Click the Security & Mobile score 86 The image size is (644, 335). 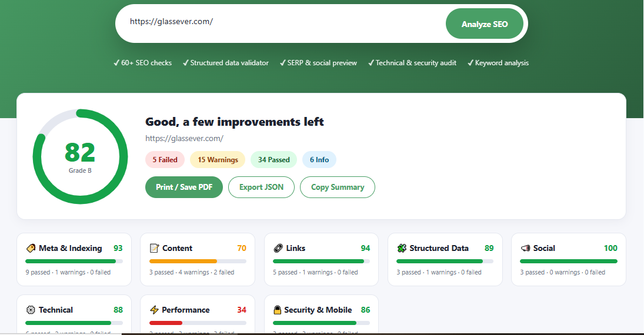pyautogui.click(x=365, y=310)
